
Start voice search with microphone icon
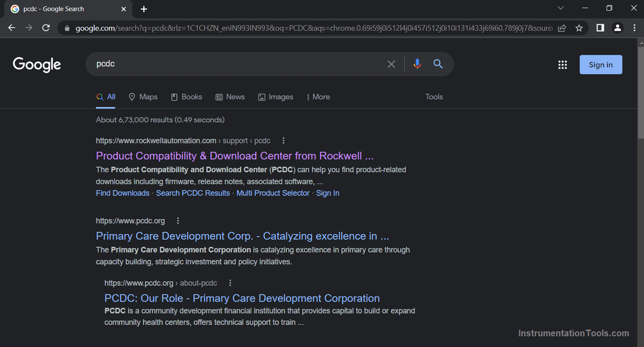click(x=417, y=64)
